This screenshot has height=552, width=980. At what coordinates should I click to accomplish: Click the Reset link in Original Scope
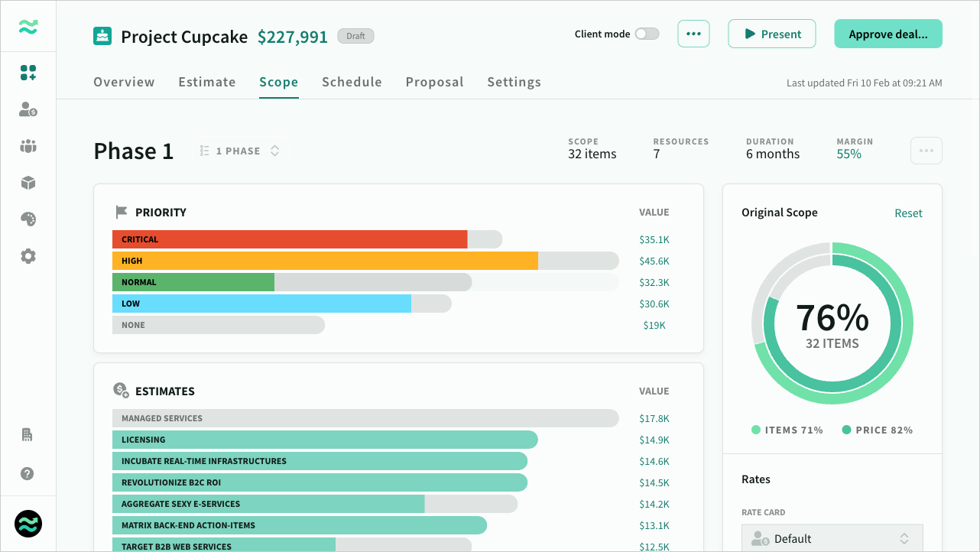[x=908, y=213]
